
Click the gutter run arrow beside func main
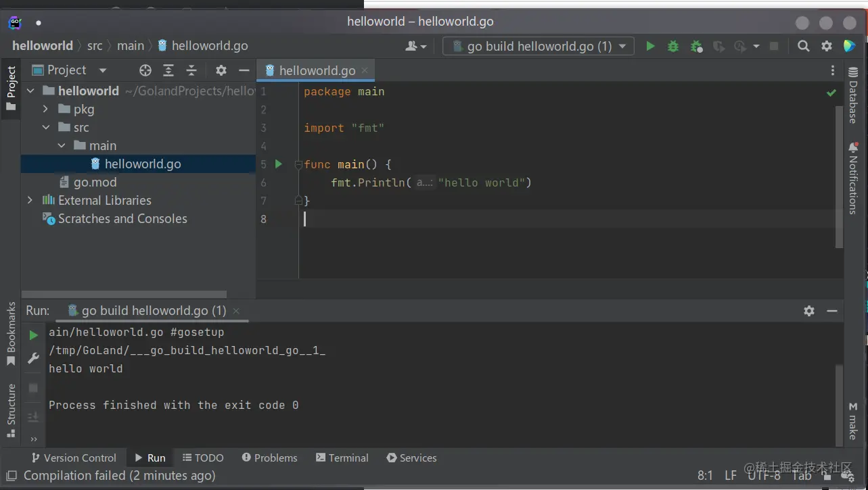(x=279, y=164)
